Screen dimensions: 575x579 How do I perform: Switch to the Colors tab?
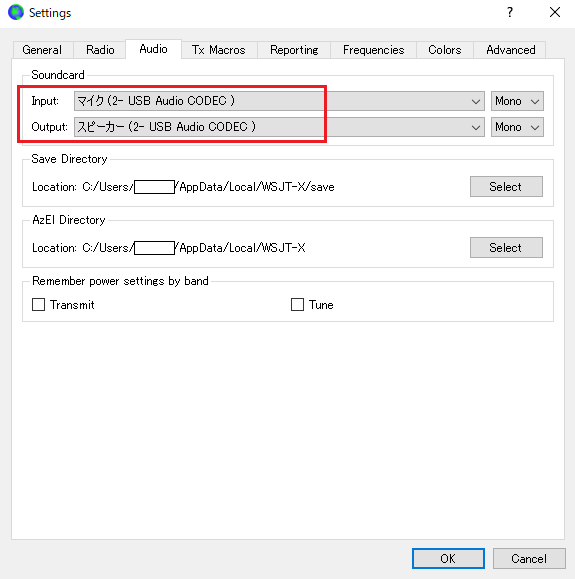click(x=445, y=50)
